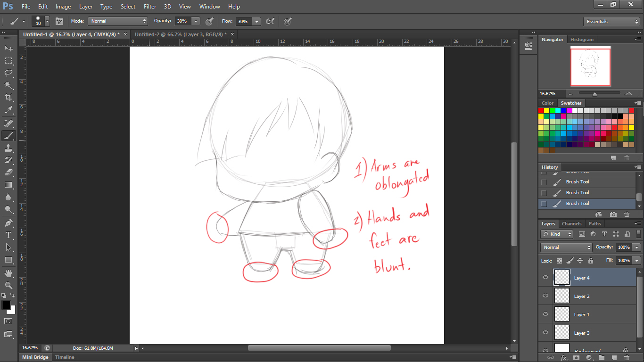Open the blend Mode dropdown

[565, 247]
